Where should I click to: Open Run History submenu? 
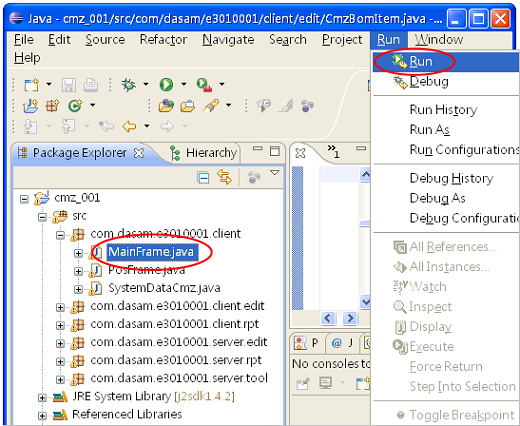pos(446,110)
